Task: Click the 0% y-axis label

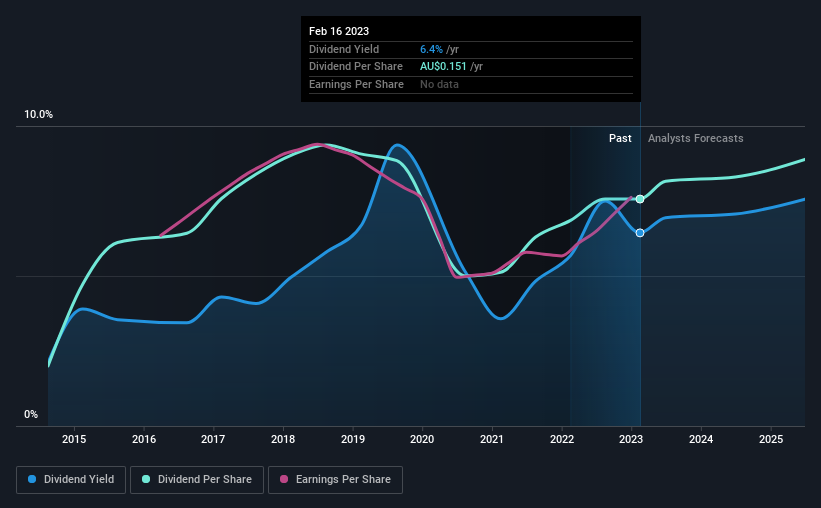Action: point(31,414)
